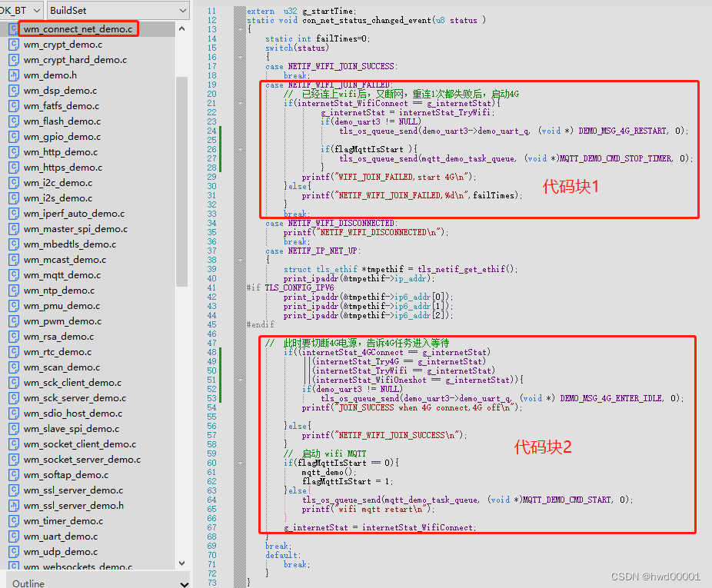Click the file list scrollbar thumb
The image size is (712, 588).
[181, 181]
